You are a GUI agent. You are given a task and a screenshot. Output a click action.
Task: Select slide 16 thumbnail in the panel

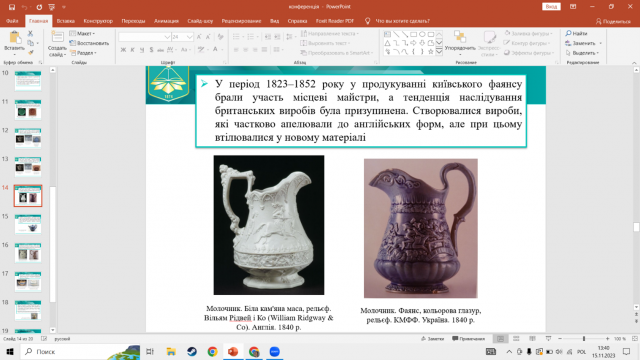coord(28,253)
